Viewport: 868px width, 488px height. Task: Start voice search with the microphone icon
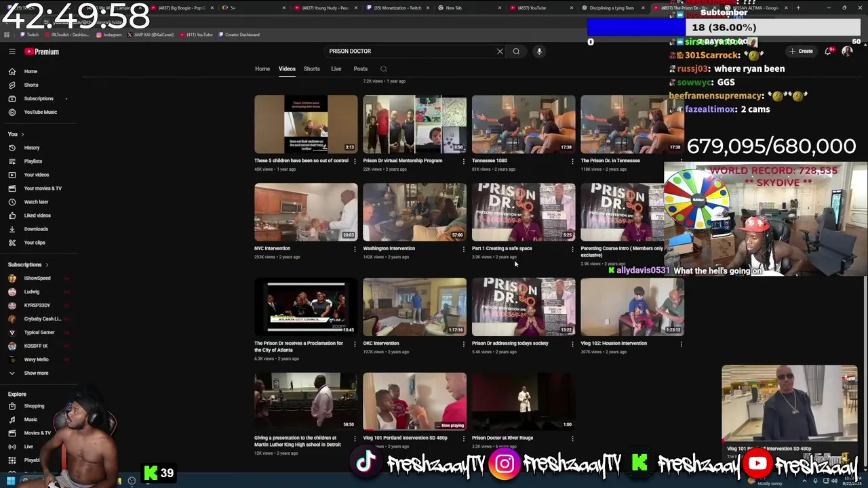click(x=539, y=52)
